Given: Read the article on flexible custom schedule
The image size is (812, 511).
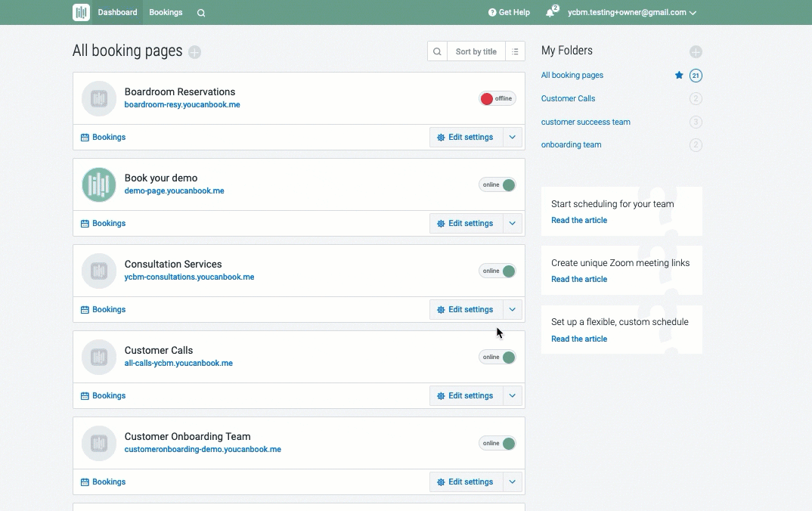Looking at the screenshot, I should point(579,339).
